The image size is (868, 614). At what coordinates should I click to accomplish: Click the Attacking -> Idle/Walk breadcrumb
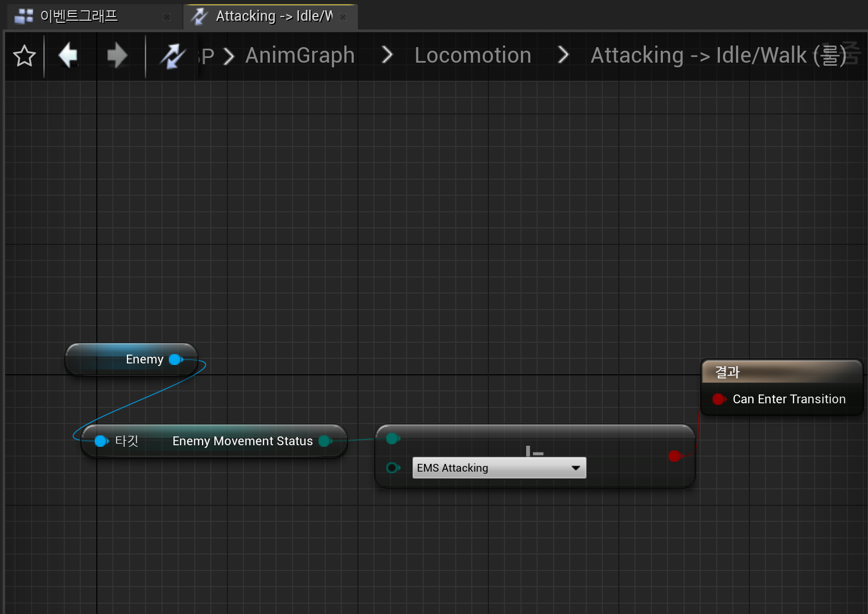point(718,55)
